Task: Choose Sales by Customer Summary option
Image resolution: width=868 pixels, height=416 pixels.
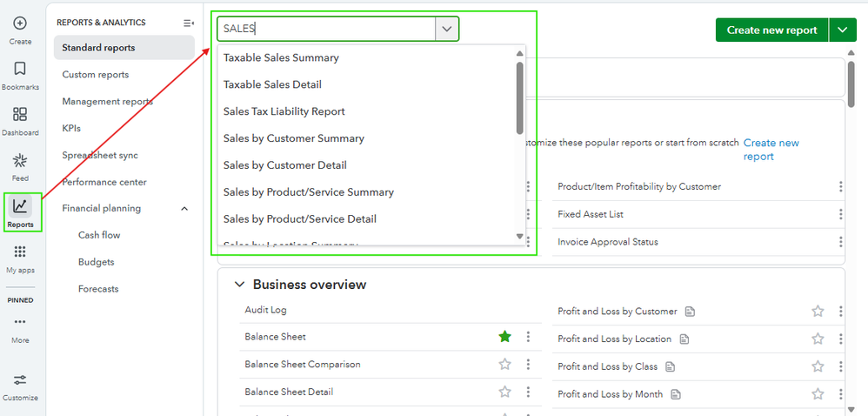Action: coord(294,138)
